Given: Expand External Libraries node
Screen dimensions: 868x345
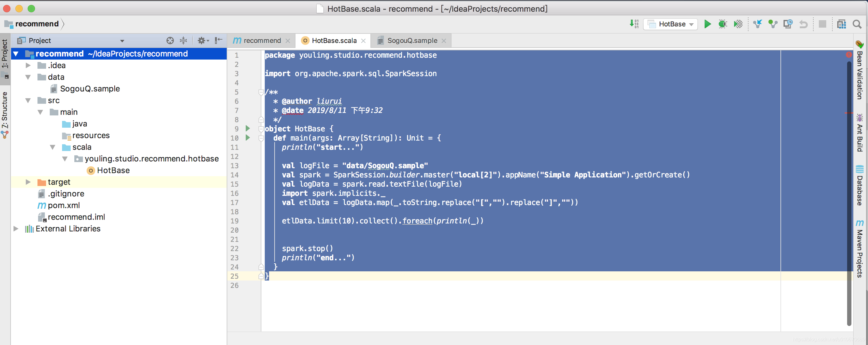Looking at the screenshot, I should pyautogui.click(x=16, y=229).
